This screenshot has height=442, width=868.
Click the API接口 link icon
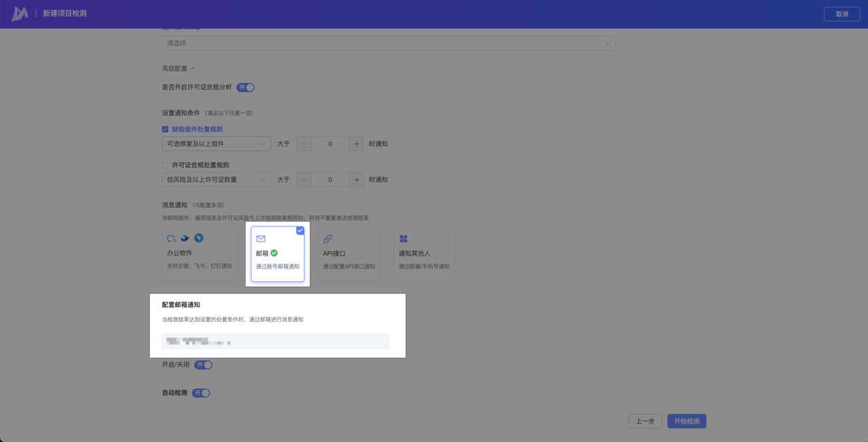click(328, 239)
